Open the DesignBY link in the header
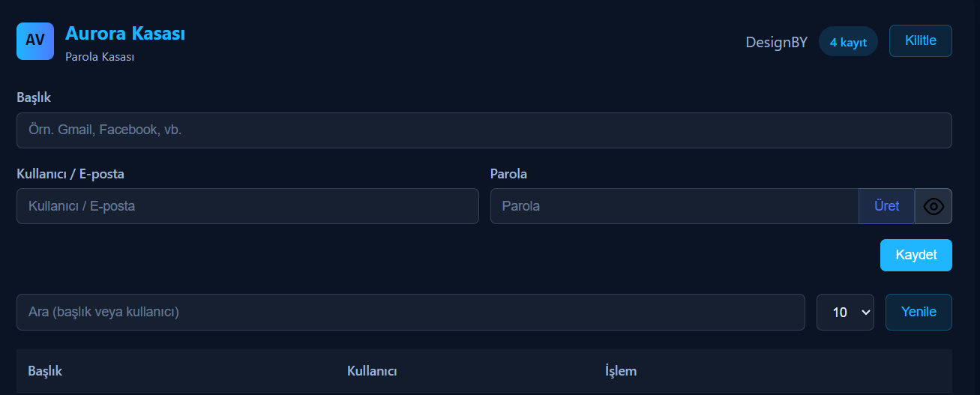Image resolution: width=980 pixels, height=395 pixels. click(x=776, y=42)
